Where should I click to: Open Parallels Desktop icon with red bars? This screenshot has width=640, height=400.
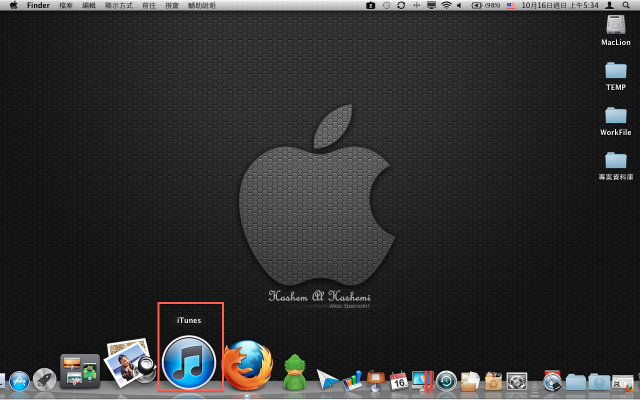[422, 380]
